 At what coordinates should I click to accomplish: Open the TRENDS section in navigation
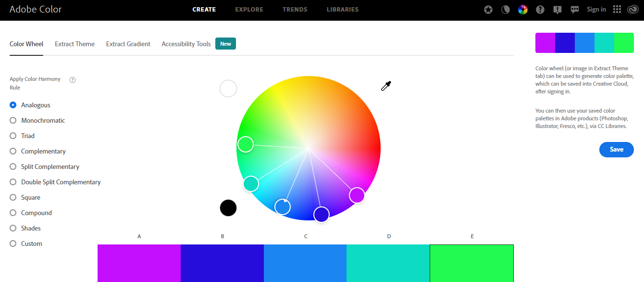pyautogui.click(x=295, y=9)
